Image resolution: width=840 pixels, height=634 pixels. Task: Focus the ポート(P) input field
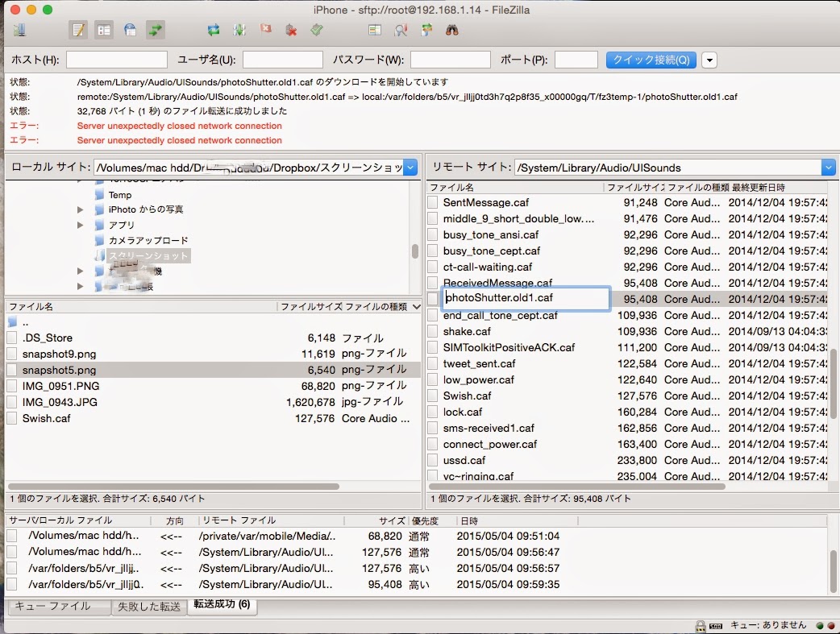[576, 60]
